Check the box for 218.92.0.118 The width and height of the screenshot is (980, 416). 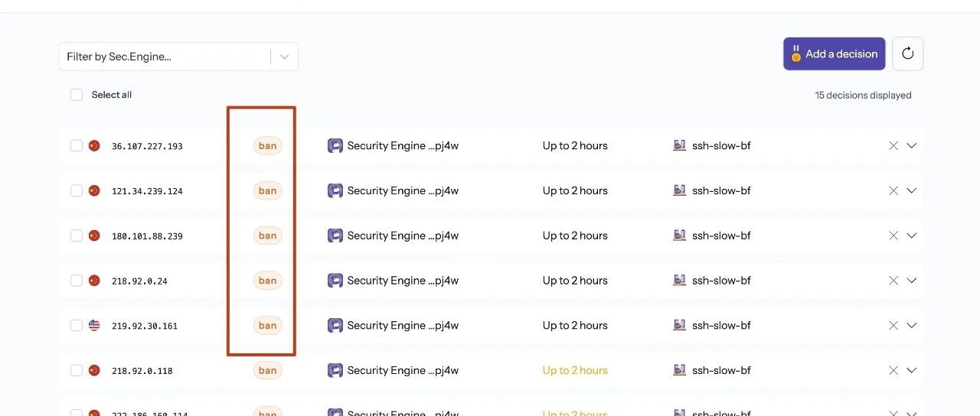click(77, 370)
